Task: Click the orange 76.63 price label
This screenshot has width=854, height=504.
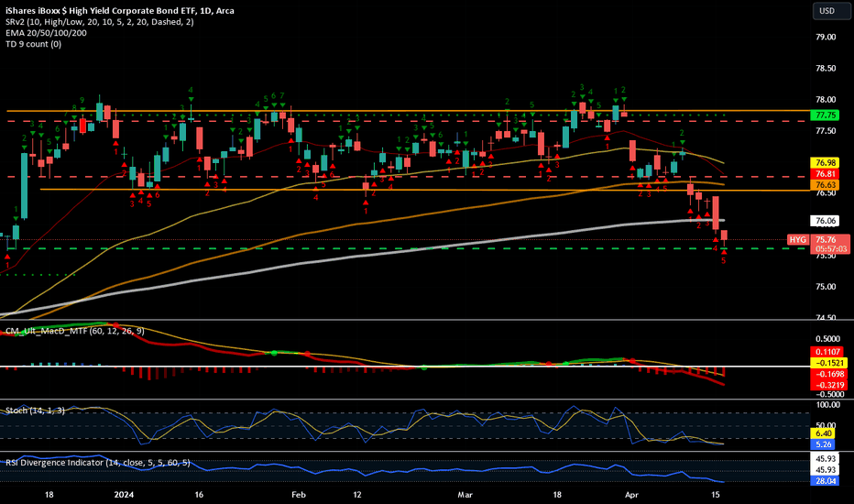Action: (x=825, y=185)
